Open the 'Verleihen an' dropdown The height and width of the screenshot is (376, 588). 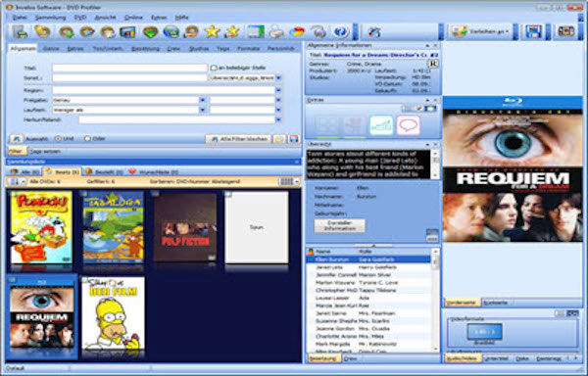point(481,32)
